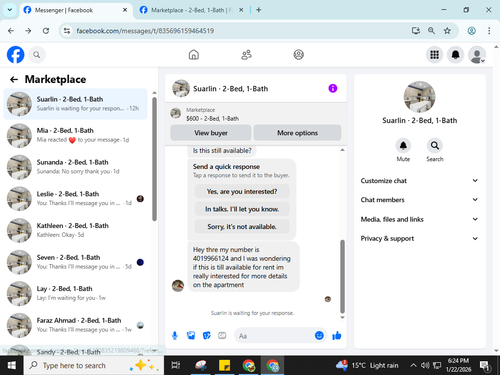Viewport: 500px width, 375px height.
Task: Open Friends icon in top navigation
Action: coord(246,55)
